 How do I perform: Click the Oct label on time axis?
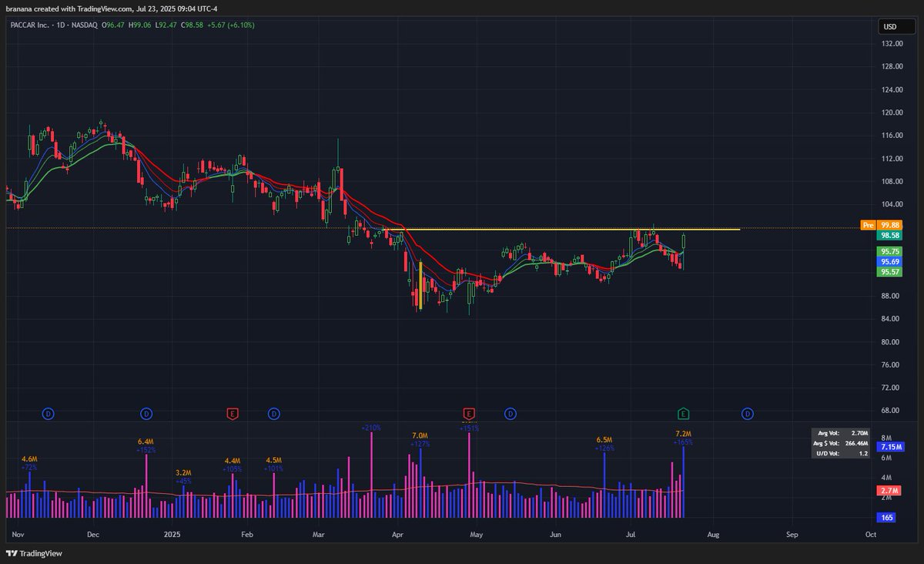coord(871,533)
